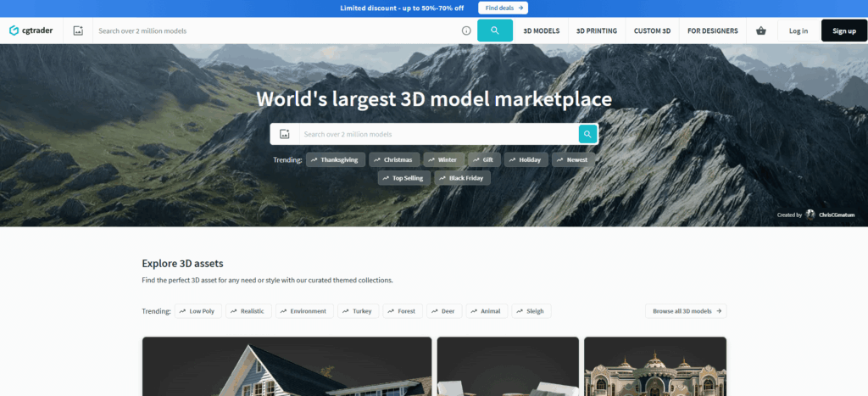Select Christmas trending tag
This screenshot has width=868, height=396.
[x=394, y=159]
